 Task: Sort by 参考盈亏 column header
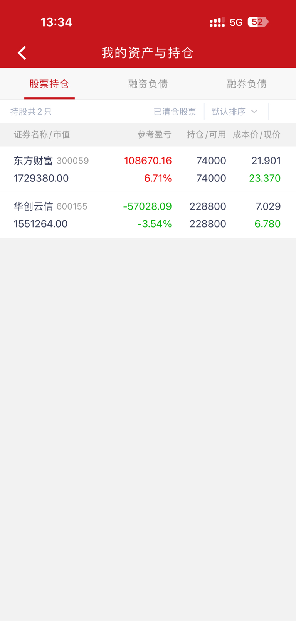coord(154,135)
